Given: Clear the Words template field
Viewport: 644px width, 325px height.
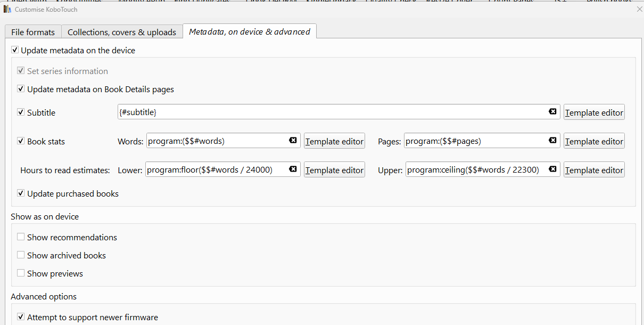Looking at the screenshot, I should (293, 141).
